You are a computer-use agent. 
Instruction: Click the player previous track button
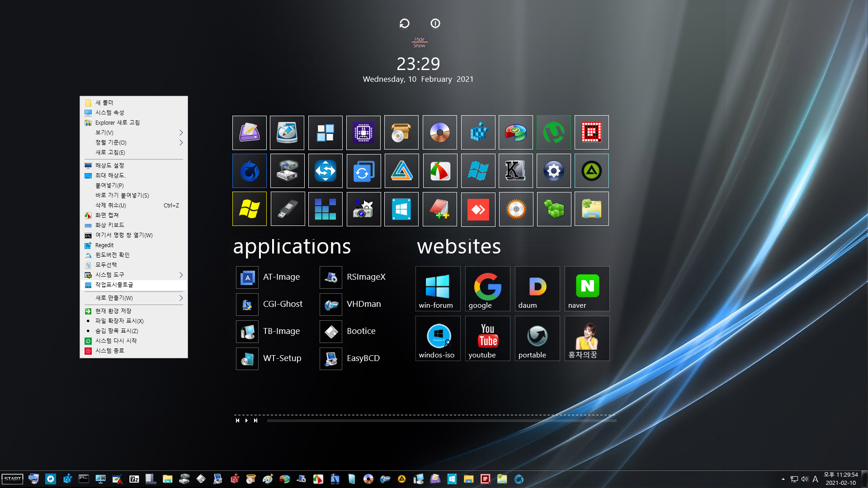[237, 421]
